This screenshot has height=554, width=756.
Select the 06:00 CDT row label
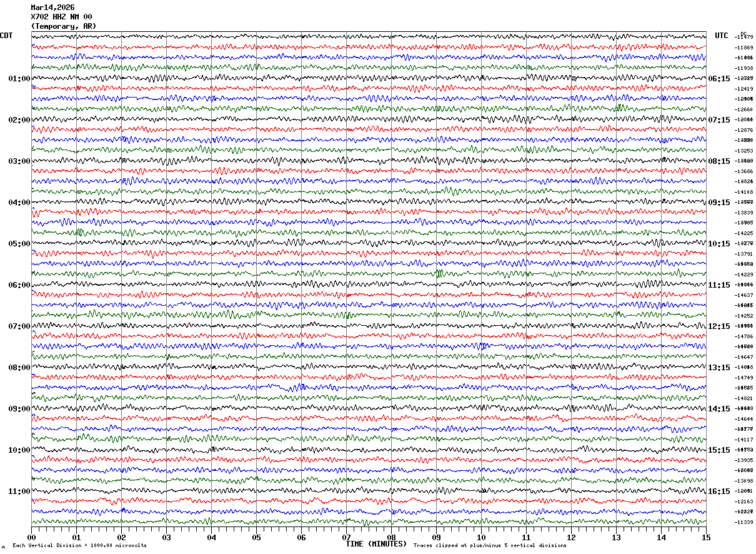(x=19, y=285)
